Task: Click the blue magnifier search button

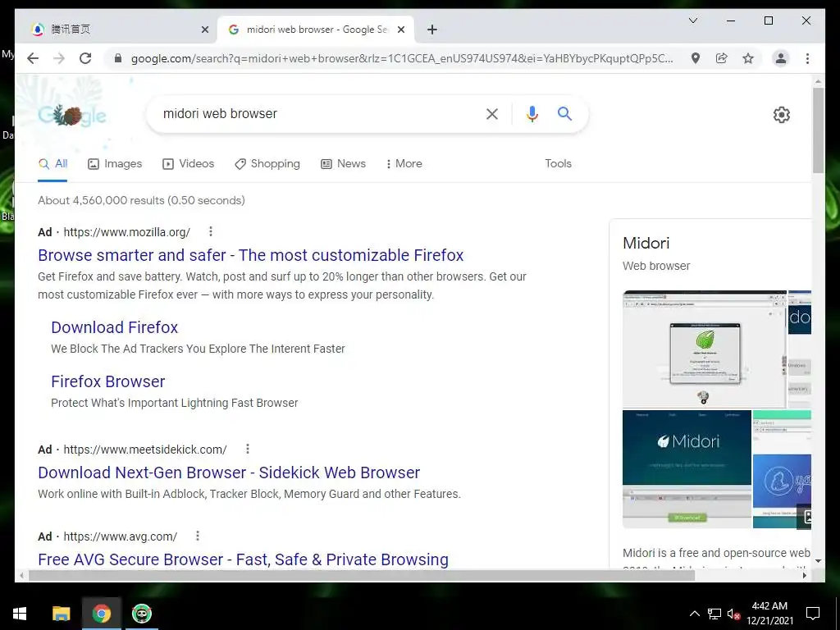Action: pyautogui.click(x=564, y=113)
